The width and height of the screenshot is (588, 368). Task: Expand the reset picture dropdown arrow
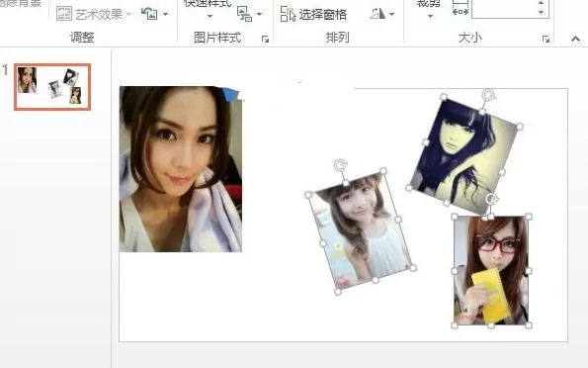pyautogui.click(x=165, y=15)
